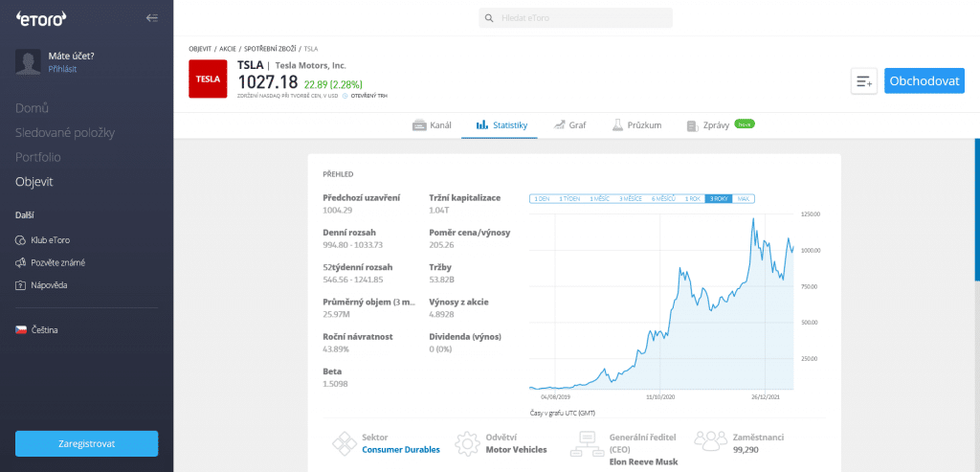Click OBJEVIT in the breadcrumb

pyautogui.click(x=200, y=48)
